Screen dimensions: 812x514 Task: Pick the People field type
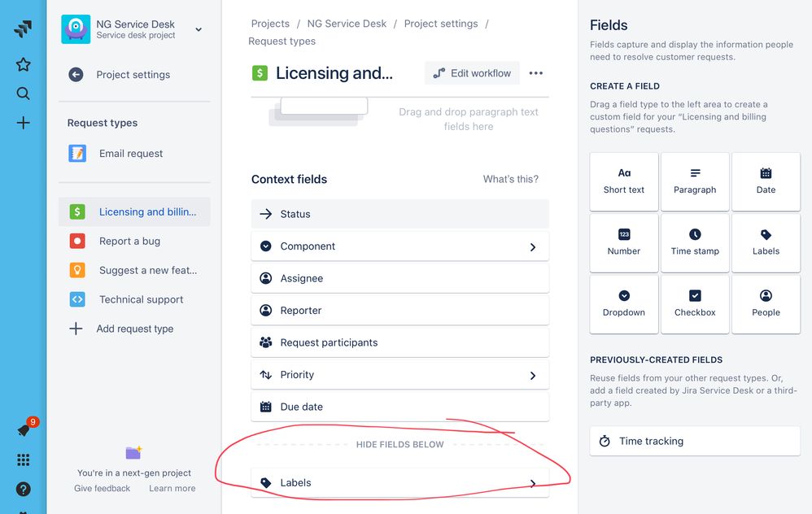(766, 304)
